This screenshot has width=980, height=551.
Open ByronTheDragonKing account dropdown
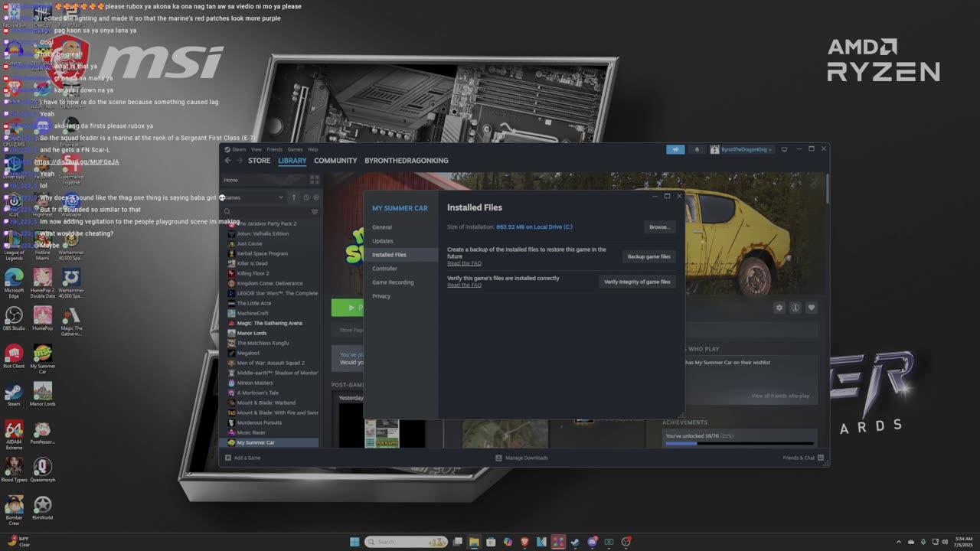click(x=742, y=149)
